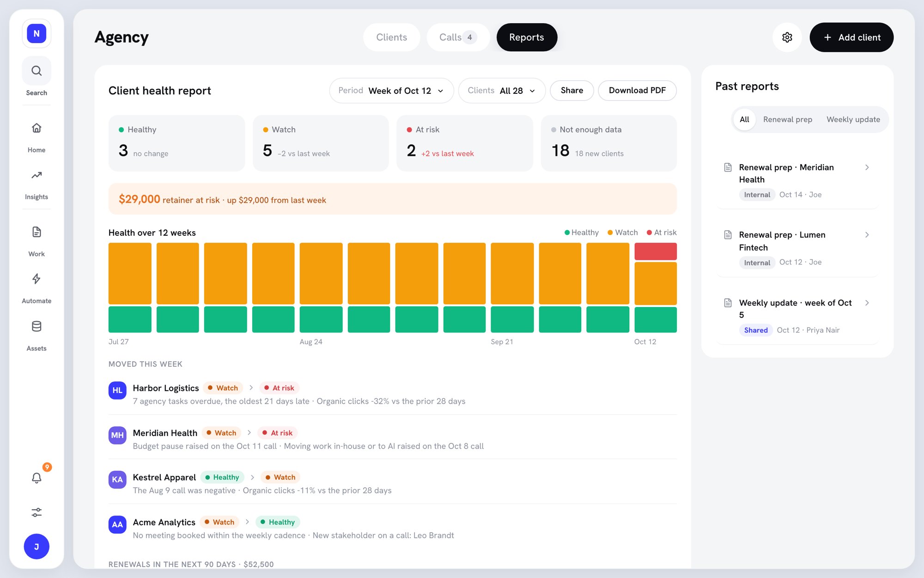Click Download PDF button

tap(637, 91)
